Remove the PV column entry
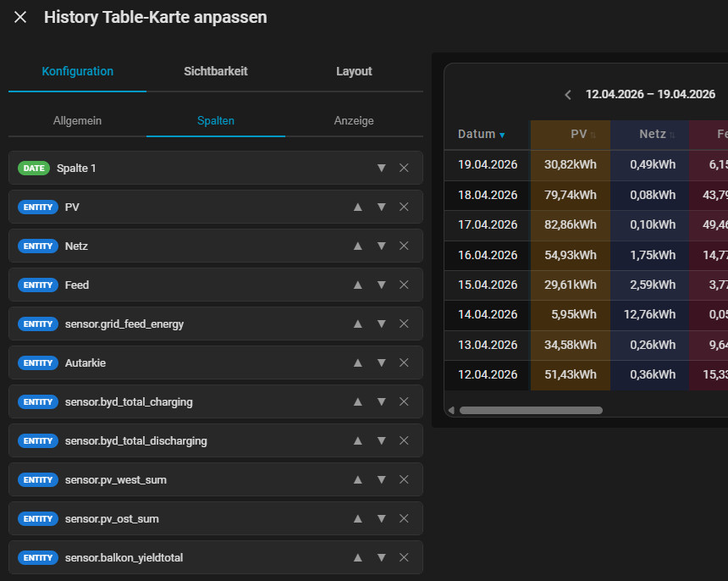Viewport: 728px width, 581px height. 404,207
